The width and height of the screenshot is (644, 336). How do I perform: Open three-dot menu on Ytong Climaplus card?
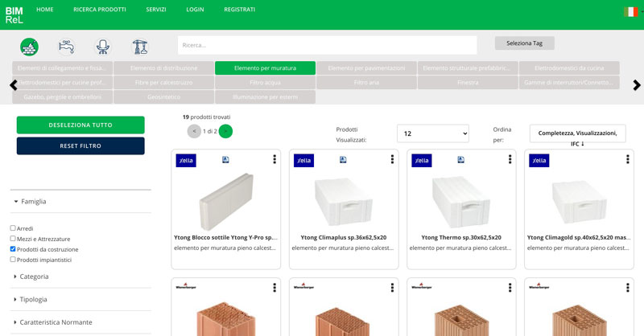point(392,160)
